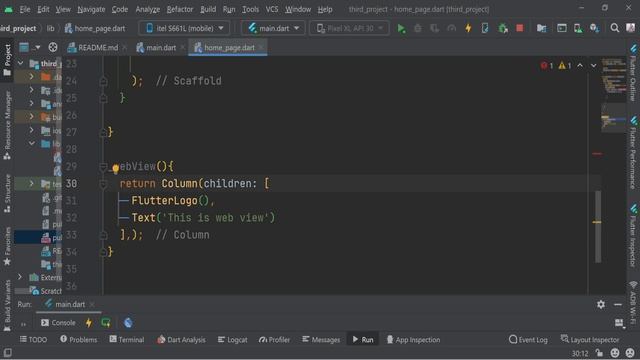Toggle the Resource Manager panel
The image size is (640, 360).
pyautogui.click(x=7, y=125)
